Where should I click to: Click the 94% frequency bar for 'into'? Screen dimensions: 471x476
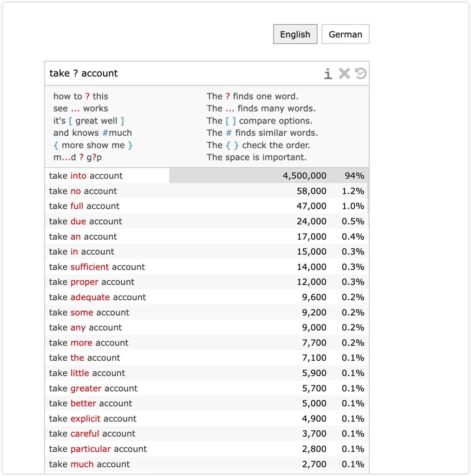(x=268, y=176)
